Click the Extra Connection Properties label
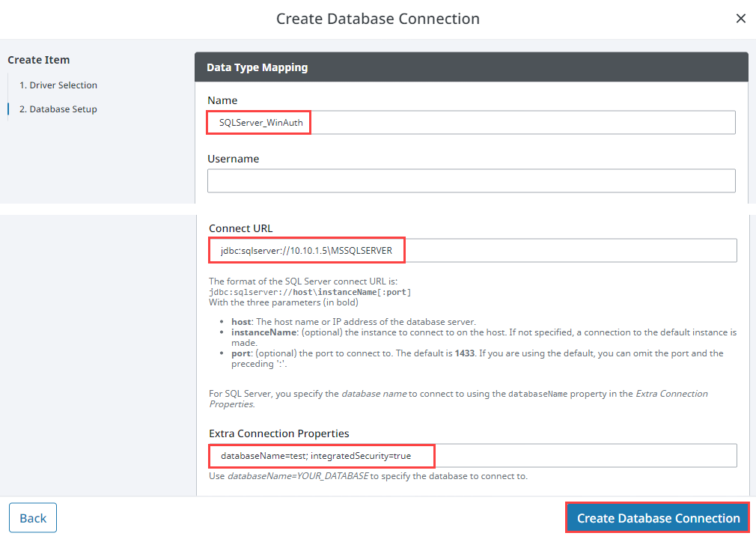 point(278,433)
